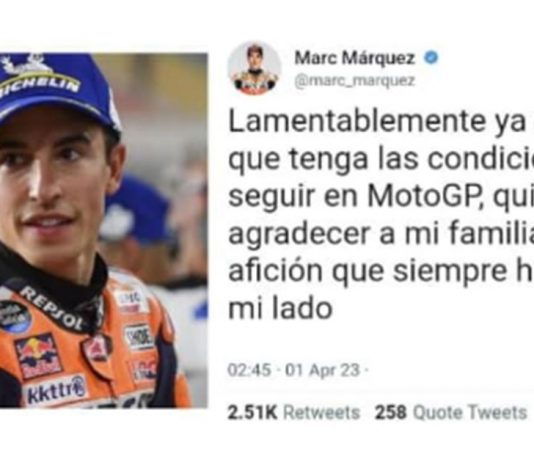Open the 258 Quote Tweets list
Screen dimensions: 534x462
click(x=451, y=412)
